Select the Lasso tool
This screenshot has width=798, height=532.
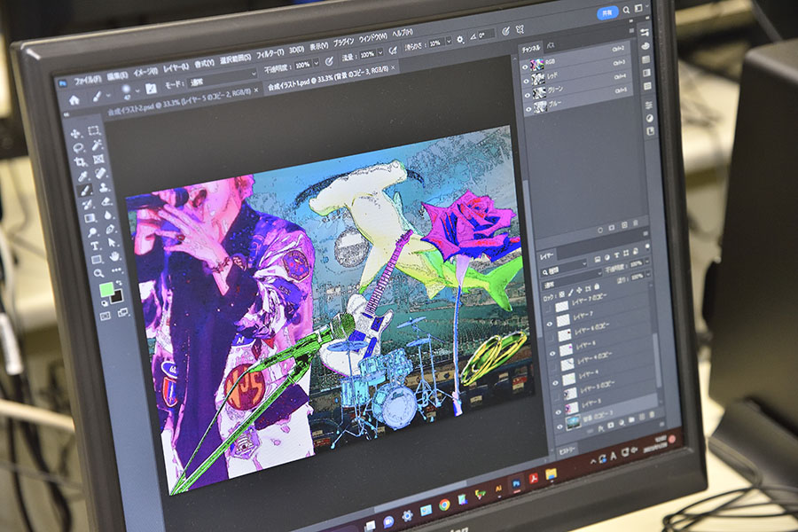tap(78, 148)
